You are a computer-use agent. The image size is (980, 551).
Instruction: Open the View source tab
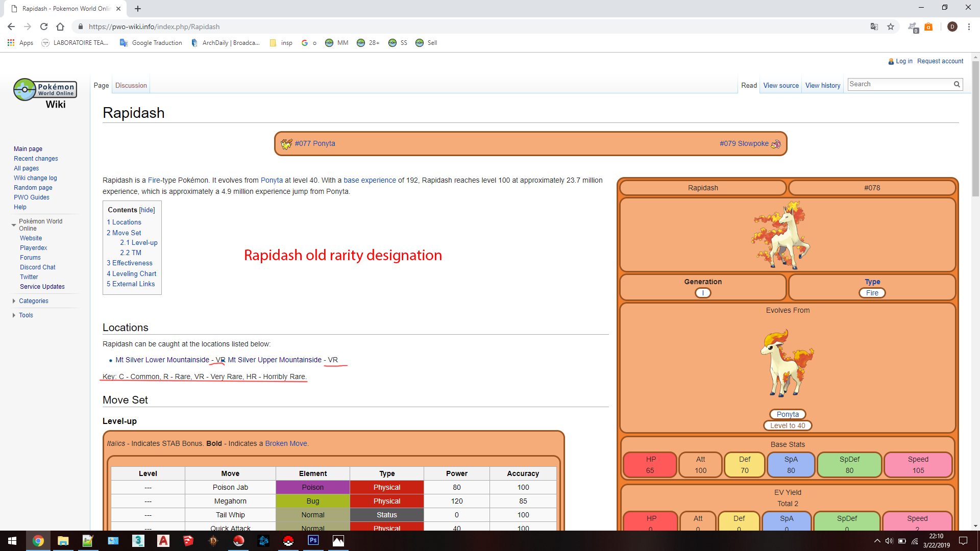(x=781, y=86)
